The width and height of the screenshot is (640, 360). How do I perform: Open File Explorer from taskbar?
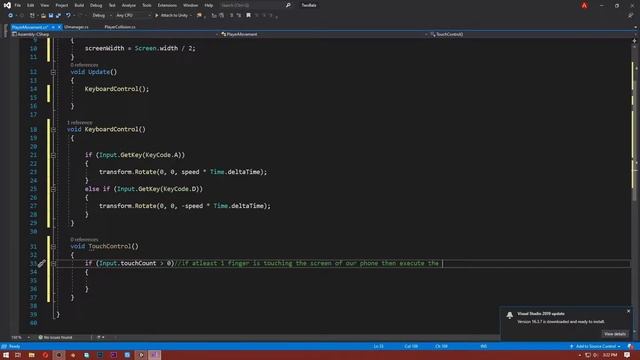[x=31, y=355]
